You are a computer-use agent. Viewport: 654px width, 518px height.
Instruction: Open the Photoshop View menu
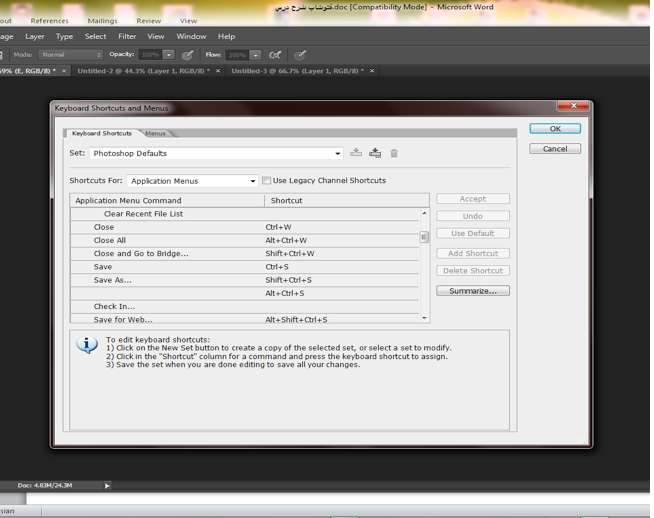click(156, 37)
